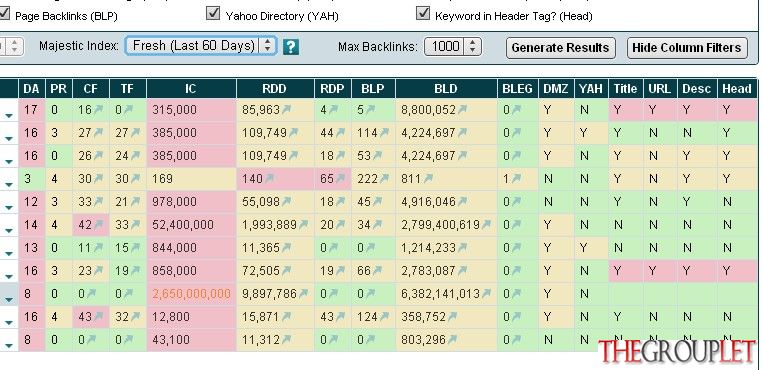Click arrow icon beside BLD value 803,296

452,339
